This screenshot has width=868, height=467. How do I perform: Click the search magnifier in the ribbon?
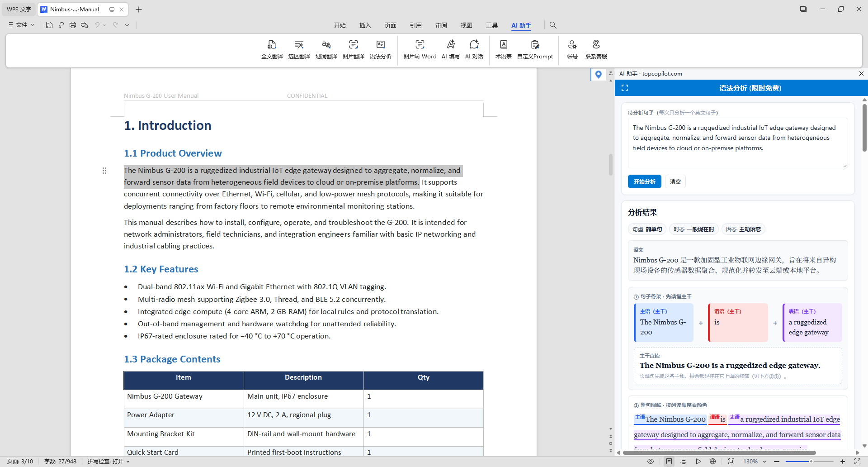pos(553,25)
